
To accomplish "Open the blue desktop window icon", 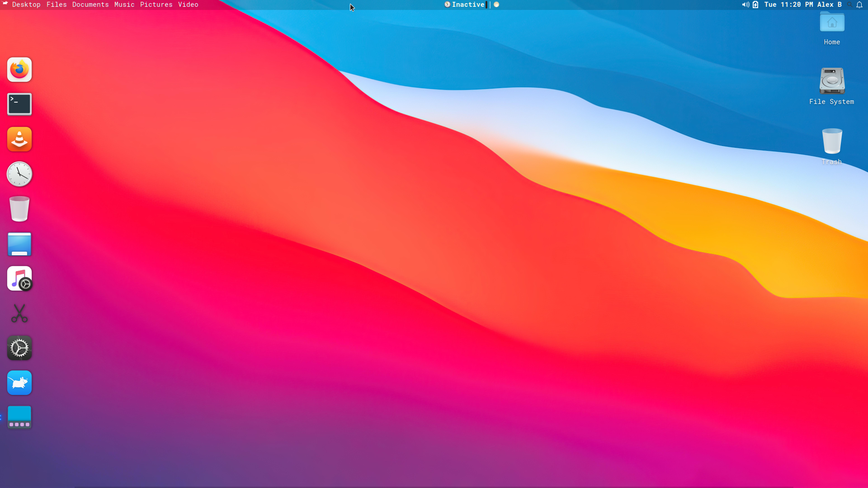I will point(19,244).
